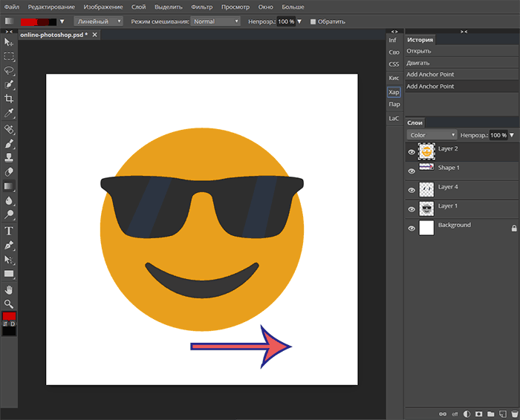Switch to online-photoshop.psd tab

53,35
